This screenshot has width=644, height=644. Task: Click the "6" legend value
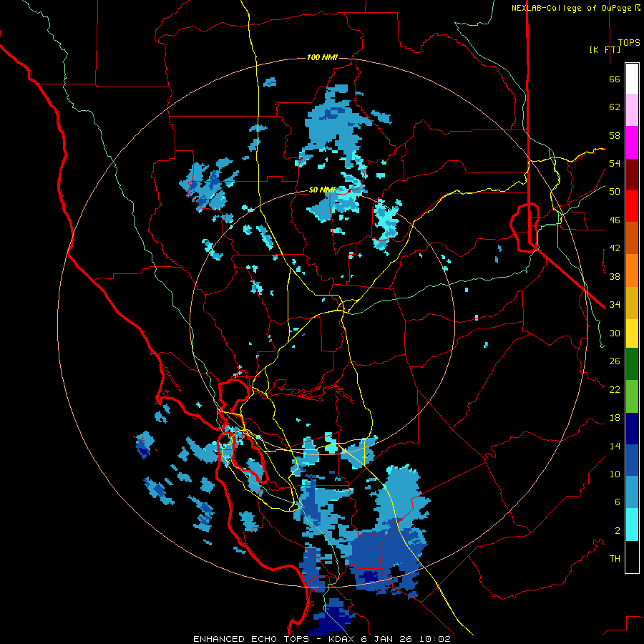(x=618, y=502)
